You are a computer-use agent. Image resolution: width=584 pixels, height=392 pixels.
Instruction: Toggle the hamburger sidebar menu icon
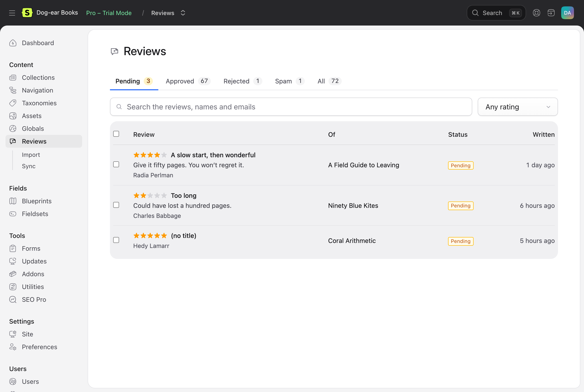pyautogui.click(x=12, y=13)
